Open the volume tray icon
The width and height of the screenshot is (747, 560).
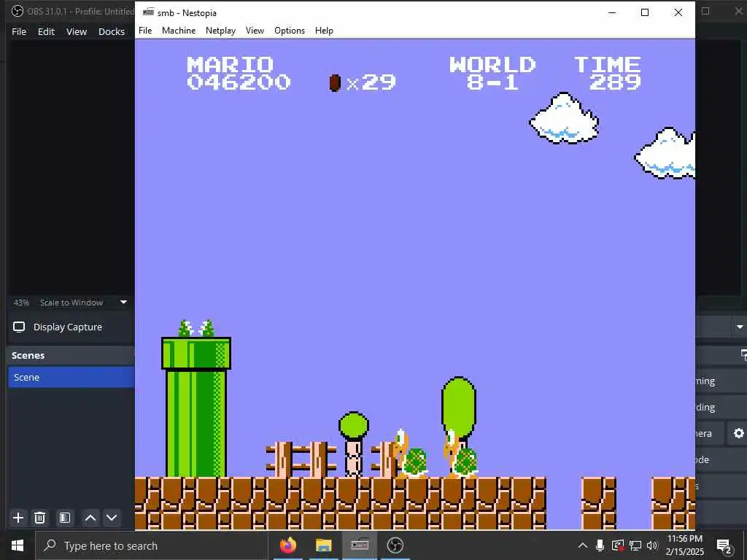[x=652, y=545]
